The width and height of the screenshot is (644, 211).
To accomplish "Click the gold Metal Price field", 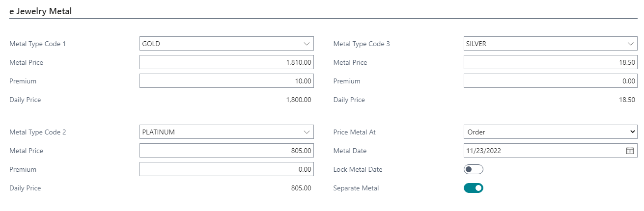I will click(226, 62).
